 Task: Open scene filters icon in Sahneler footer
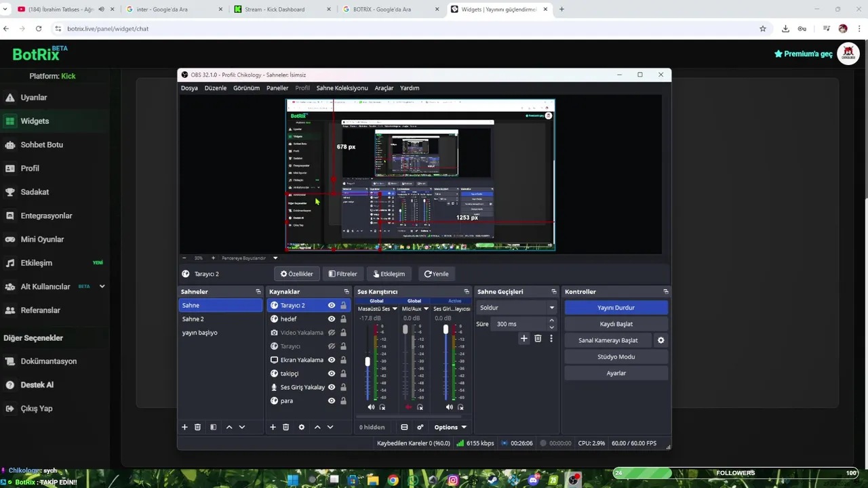tap(213, 427)
